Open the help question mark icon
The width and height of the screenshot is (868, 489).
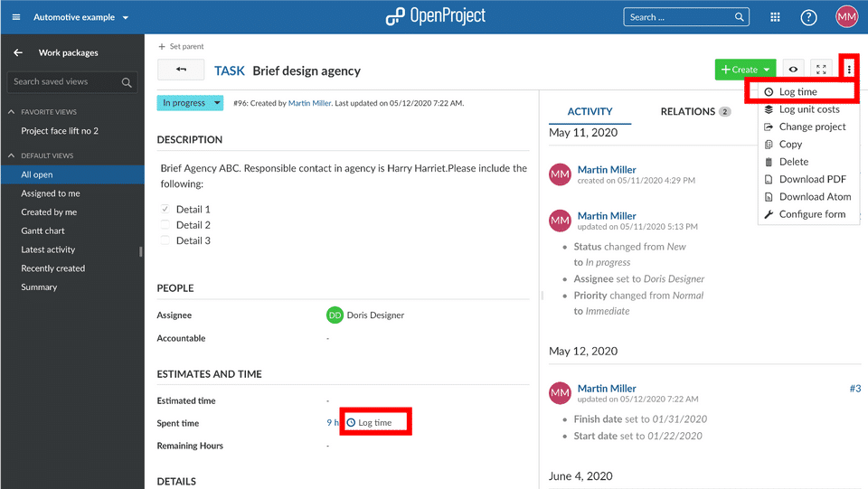[x=808, y=17]
